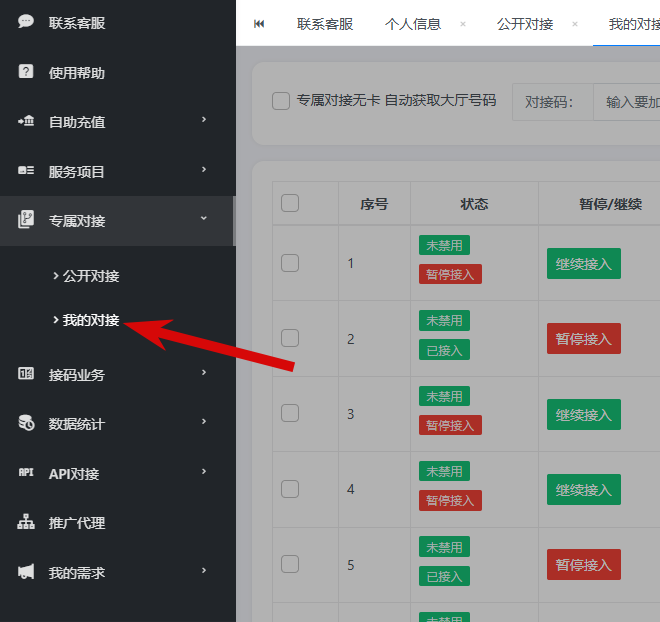Open the 使用帮助 sidebar item
Viewport: 660px width, 622px height.
pos(117,72)
